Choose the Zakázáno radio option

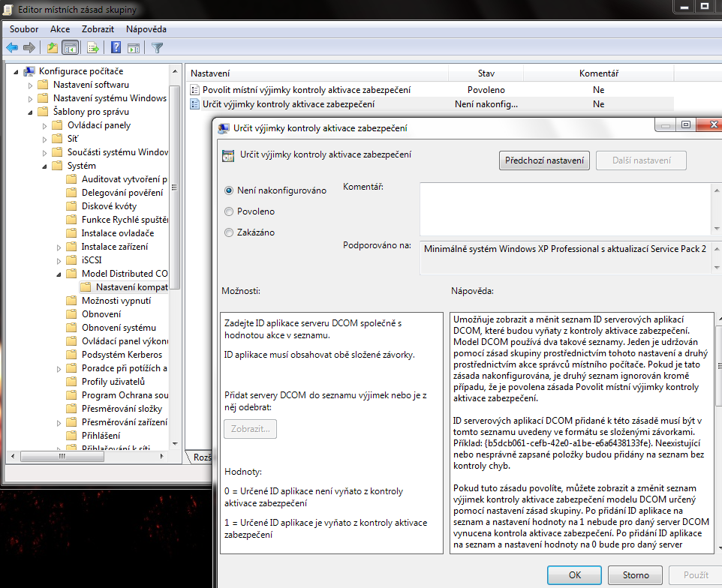tap(229, 232)
